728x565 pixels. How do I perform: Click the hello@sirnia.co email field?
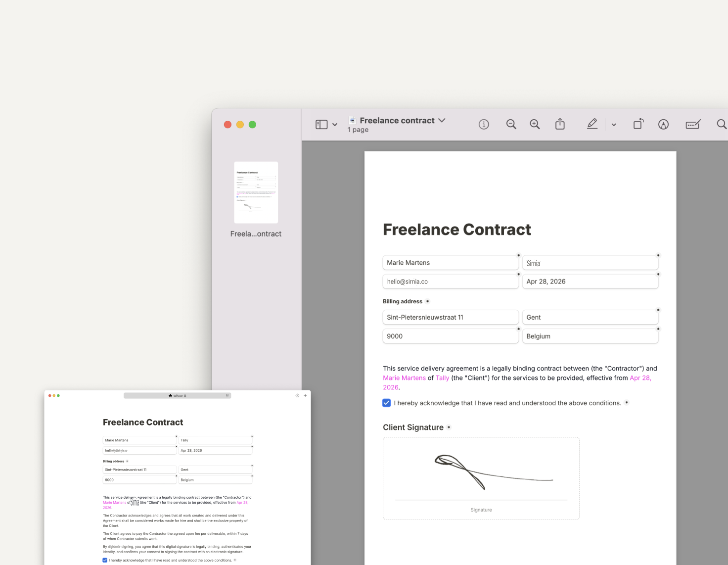click(451, 282)
